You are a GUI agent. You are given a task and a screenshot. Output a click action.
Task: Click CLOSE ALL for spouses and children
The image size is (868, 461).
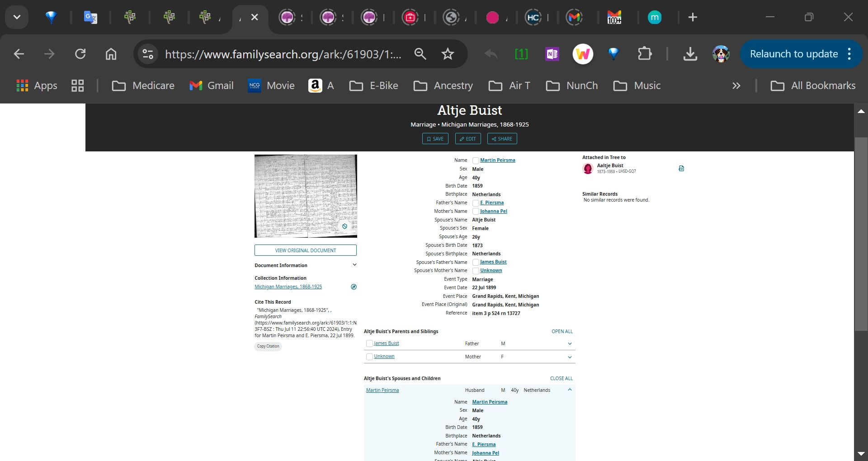point(561,378)
